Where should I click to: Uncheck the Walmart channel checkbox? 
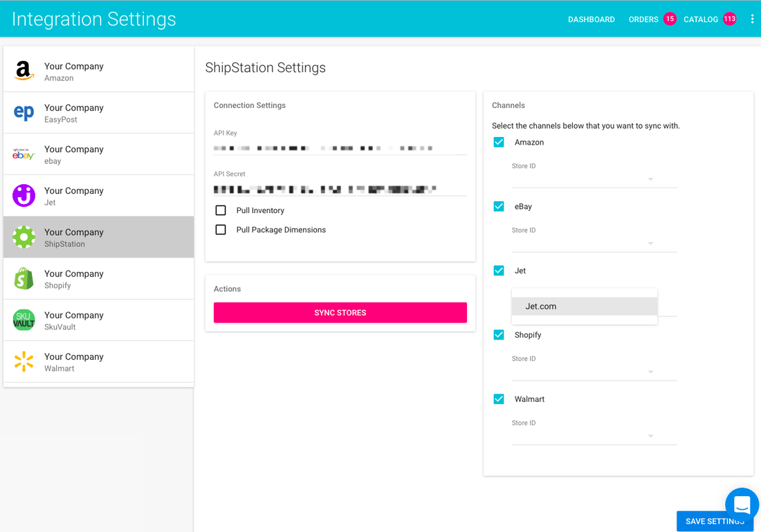click(499, 399)
